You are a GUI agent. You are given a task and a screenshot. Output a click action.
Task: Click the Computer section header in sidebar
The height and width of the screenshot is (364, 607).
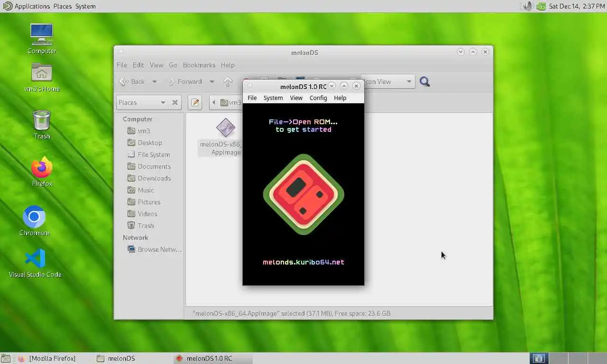click(138, 119)
